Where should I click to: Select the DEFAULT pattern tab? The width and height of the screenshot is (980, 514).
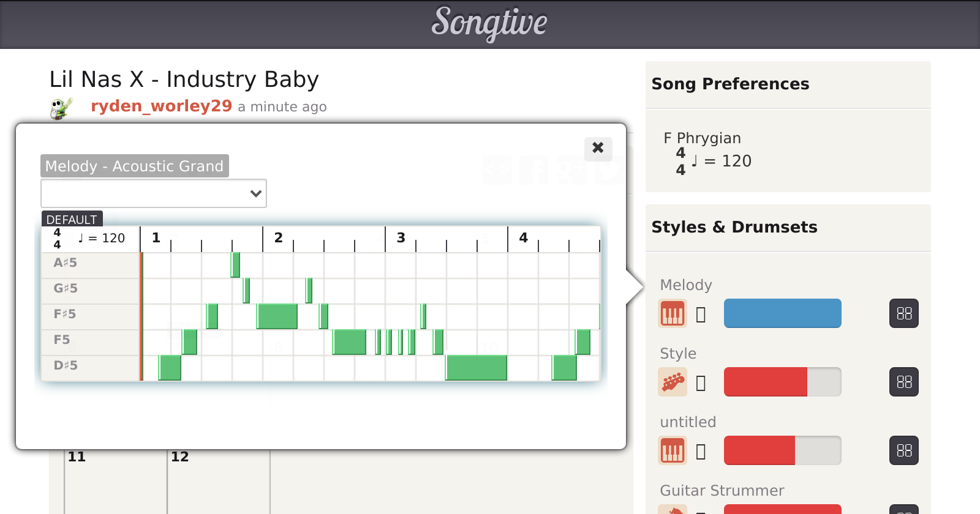coord(72,219)
